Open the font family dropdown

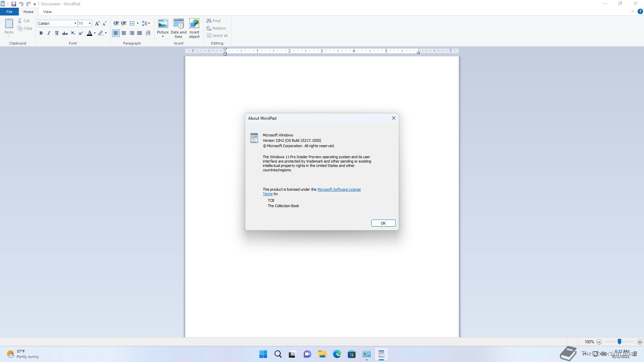pyautogui.click(x=75, y=23)
